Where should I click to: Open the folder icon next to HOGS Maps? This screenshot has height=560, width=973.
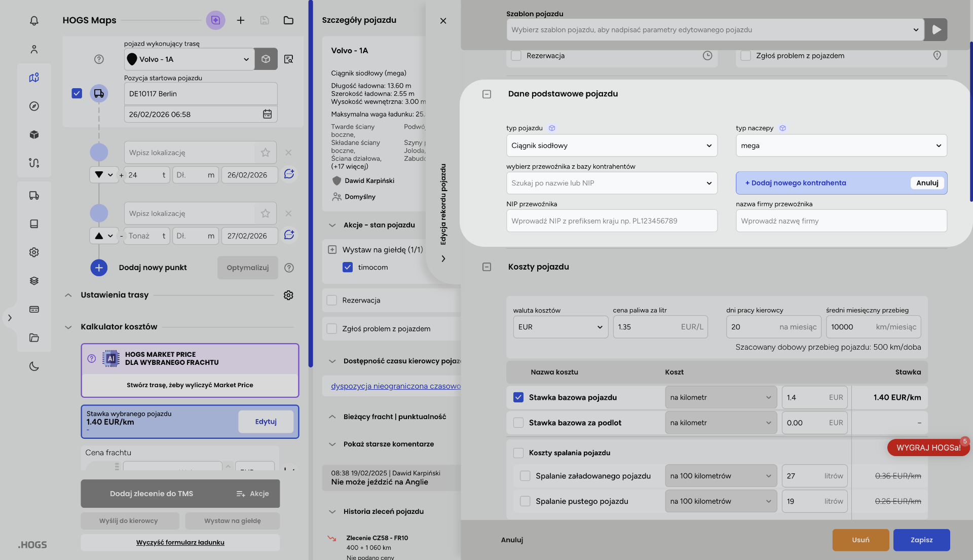pyautogui.click(x=288, y=20)
